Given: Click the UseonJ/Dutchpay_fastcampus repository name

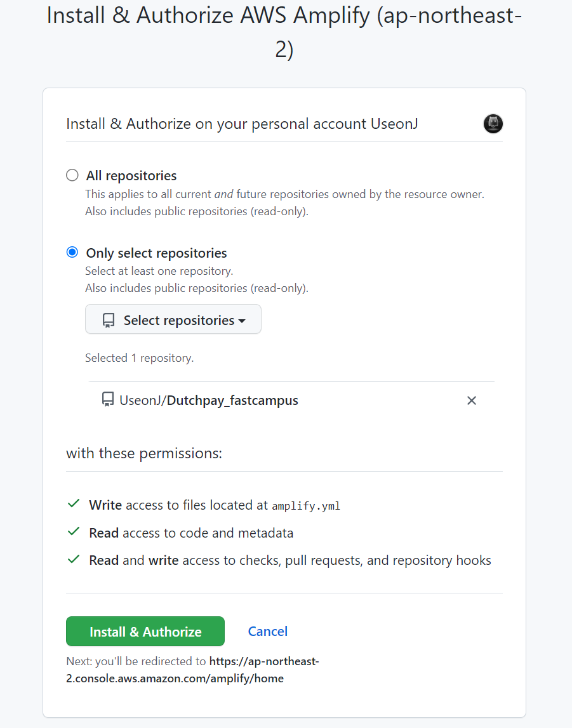Looking at the screenshot, I should [209, 400].
